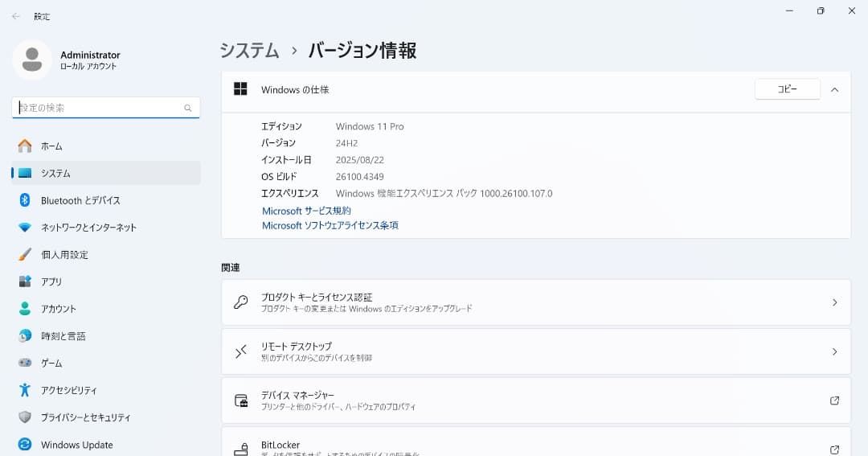Click the バージョン情報 page heading
This screenshot has height=456, width=868.
[362, 51]
